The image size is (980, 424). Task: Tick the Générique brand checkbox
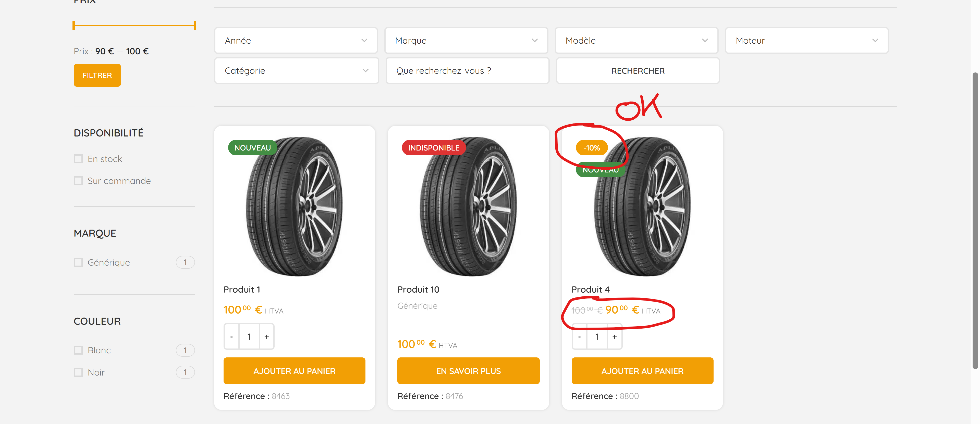pyautogui.click(x=78, y=263)
